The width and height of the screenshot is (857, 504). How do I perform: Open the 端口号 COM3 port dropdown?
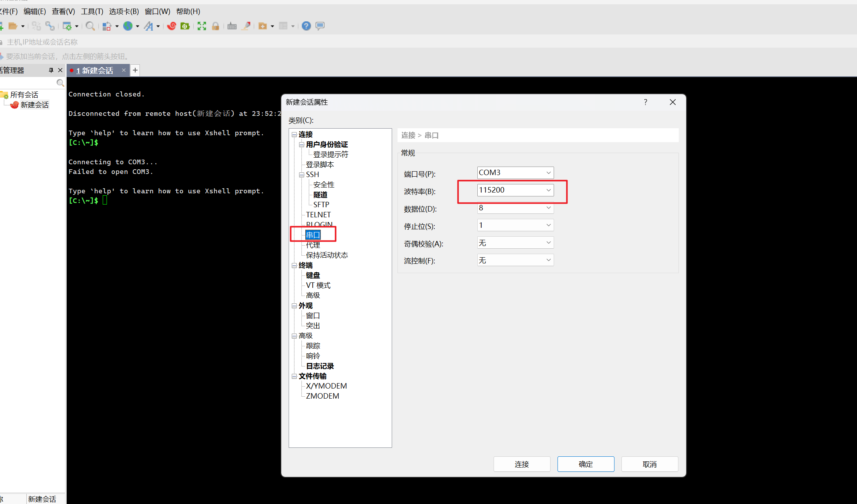(548, 172)
